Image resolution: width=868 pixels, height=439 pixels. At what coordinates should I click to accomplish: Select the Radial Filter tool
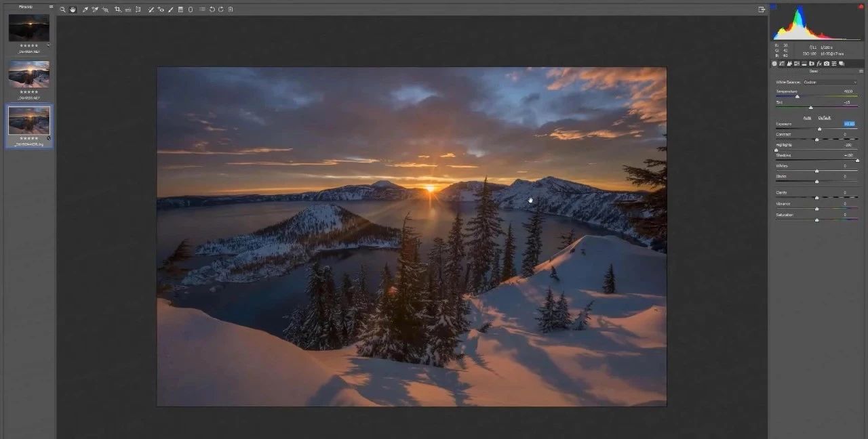click(x=190, y=9)
